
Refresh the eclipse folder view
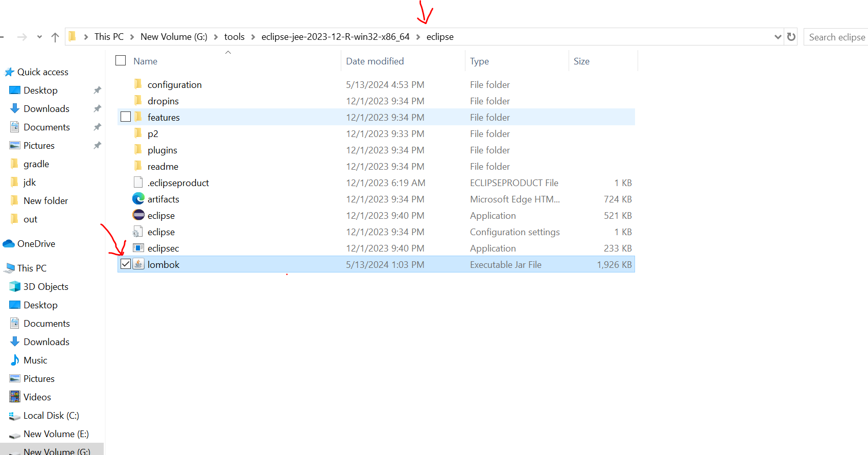pos(791,37)
